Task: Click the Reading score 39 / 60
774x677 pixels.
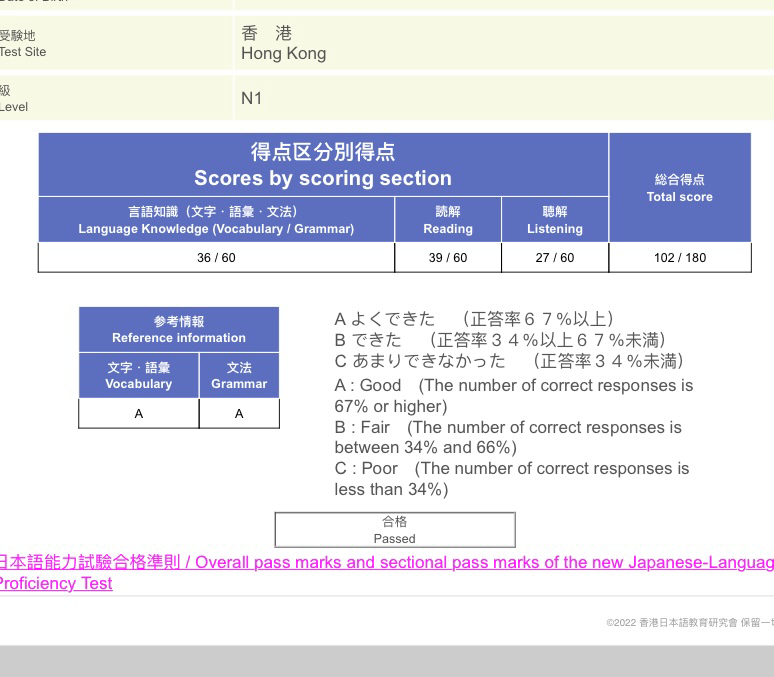Action: 448,257
